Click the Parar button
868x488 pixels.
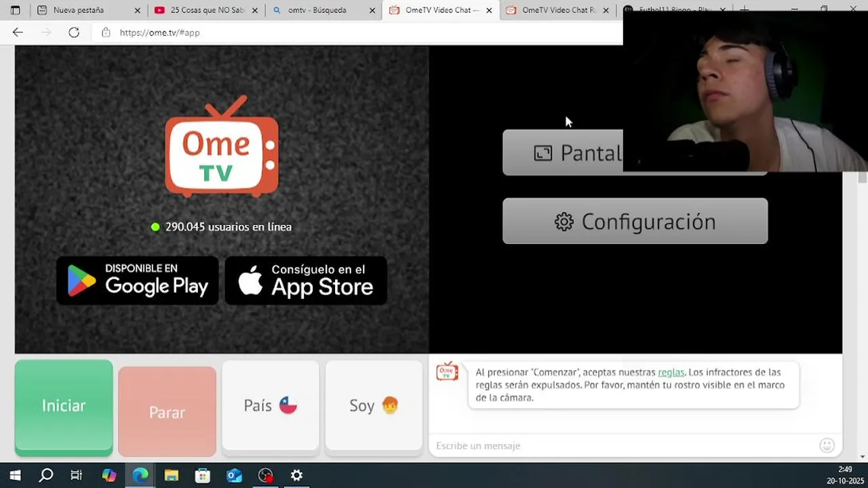coord(167,411)
